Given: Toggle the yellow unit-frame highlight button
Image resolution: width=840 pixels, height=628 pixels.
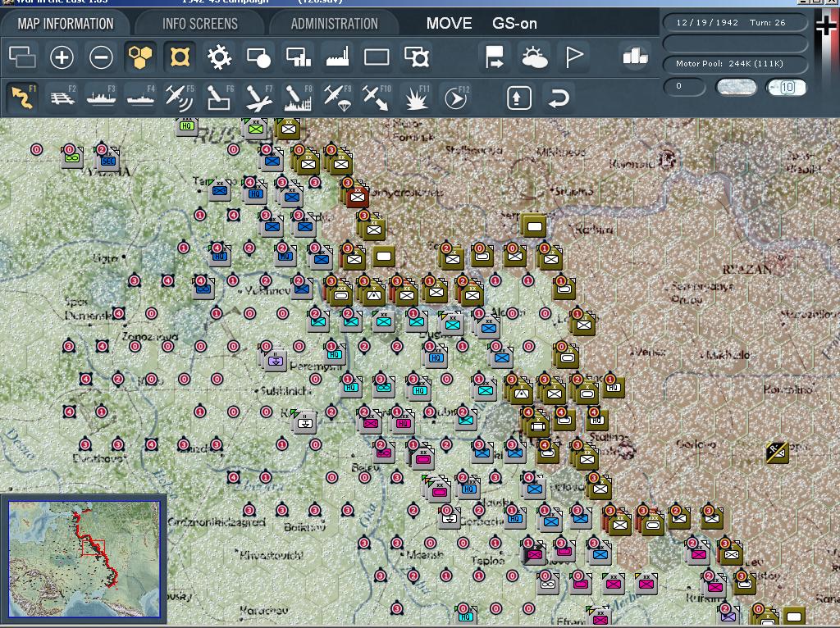Looking at the screenshot, I should coord(180,57).
